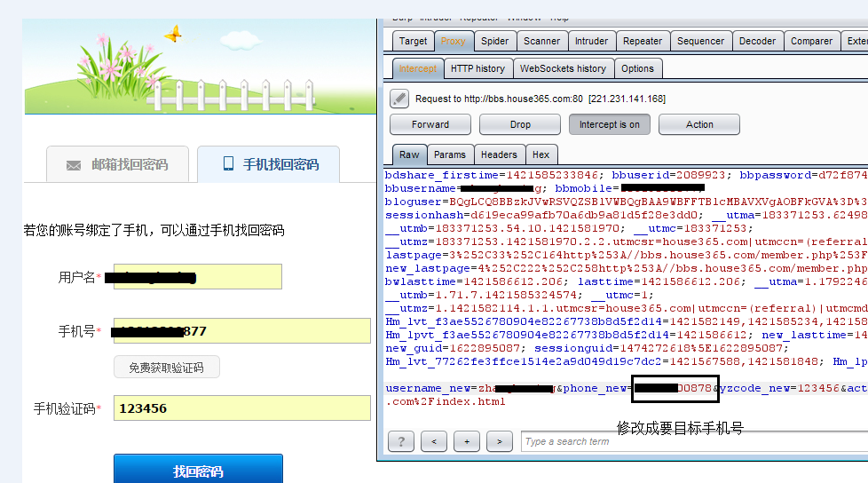
Task: Open the Sequencer tab
Action: tap(701, 41)
